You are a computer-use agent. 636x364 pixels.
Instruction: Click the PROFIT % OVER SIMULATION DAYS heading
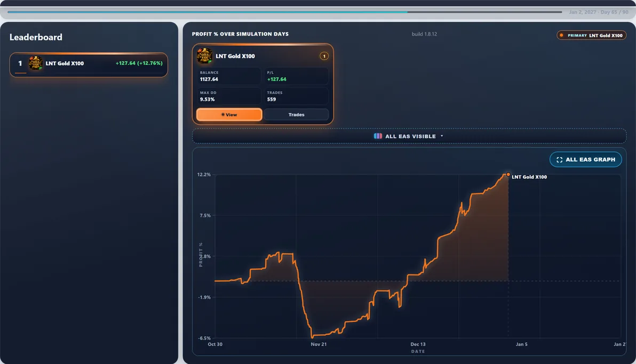click(240, 34)
